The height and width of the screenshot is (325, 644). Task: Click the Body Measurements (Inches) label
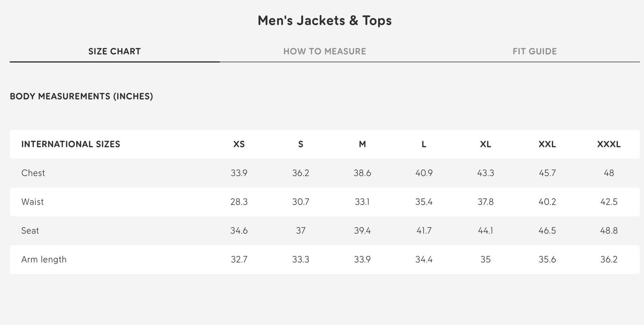click(x=82, y=96)
